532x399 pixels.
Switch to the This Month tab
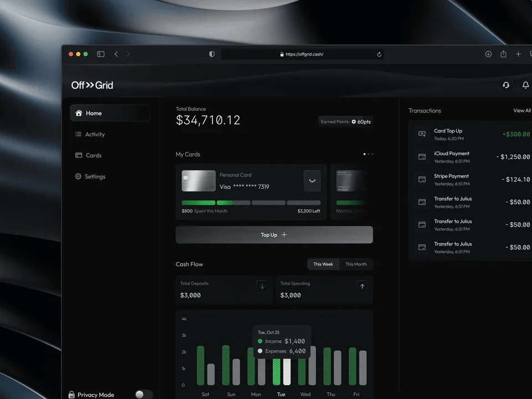[356, 264]
